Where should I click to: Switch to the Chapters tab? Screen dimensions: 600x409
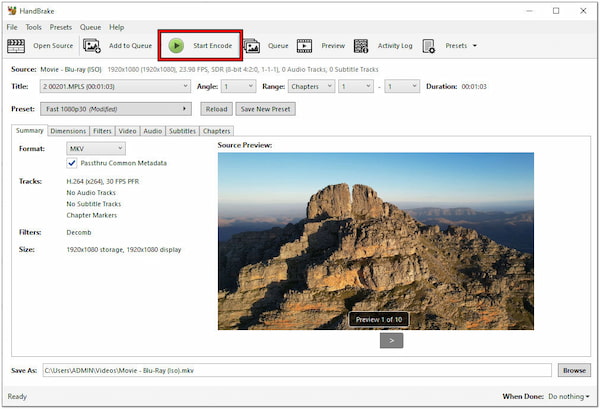click(x=217, y=131)
